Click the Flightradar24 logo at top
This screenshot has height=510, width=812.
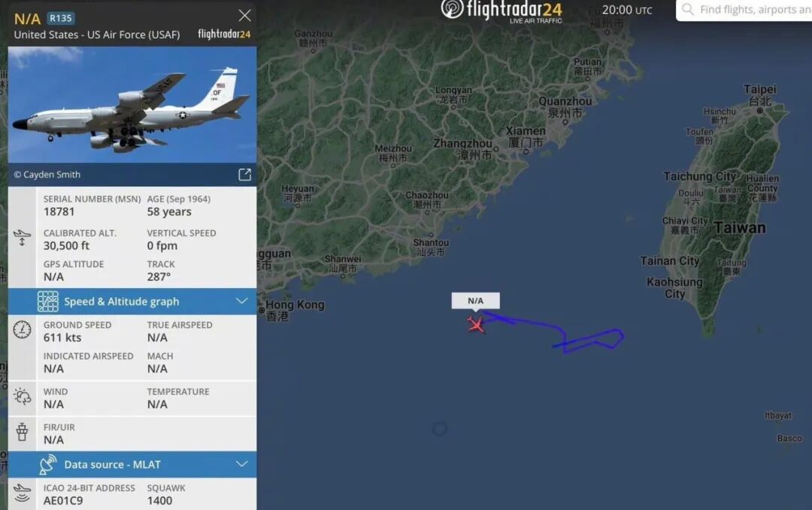pyautogui.click(x=501, y=11)
